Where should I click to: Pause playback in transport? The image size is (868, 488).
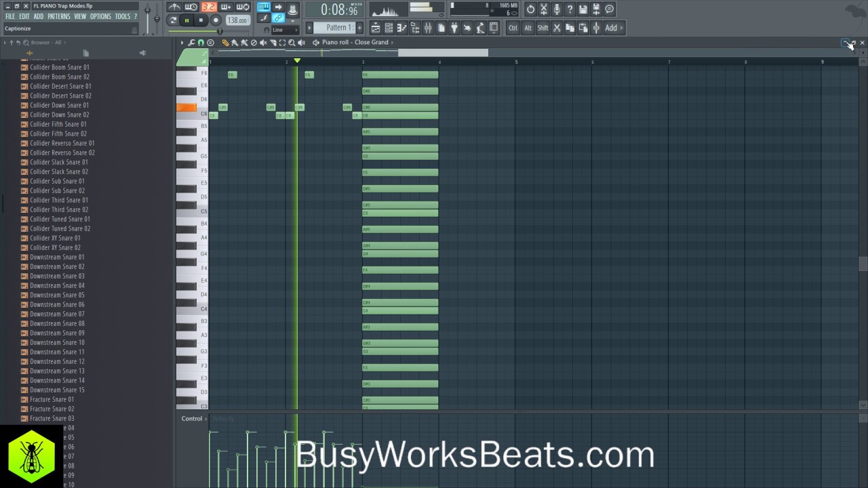pyautogui.click(x=186, y=20)
